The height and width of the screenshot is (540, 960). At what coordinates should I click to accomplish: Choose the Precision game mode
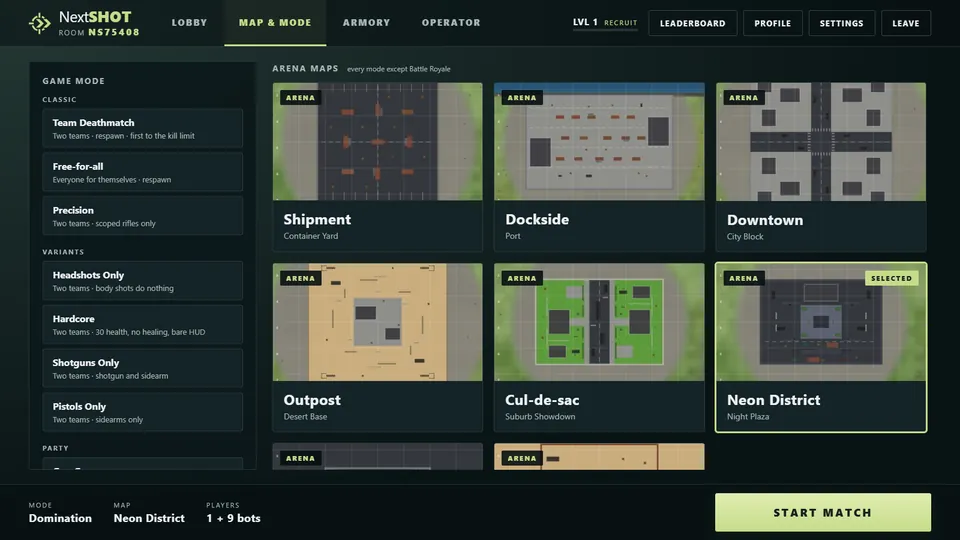coord(143,216)
